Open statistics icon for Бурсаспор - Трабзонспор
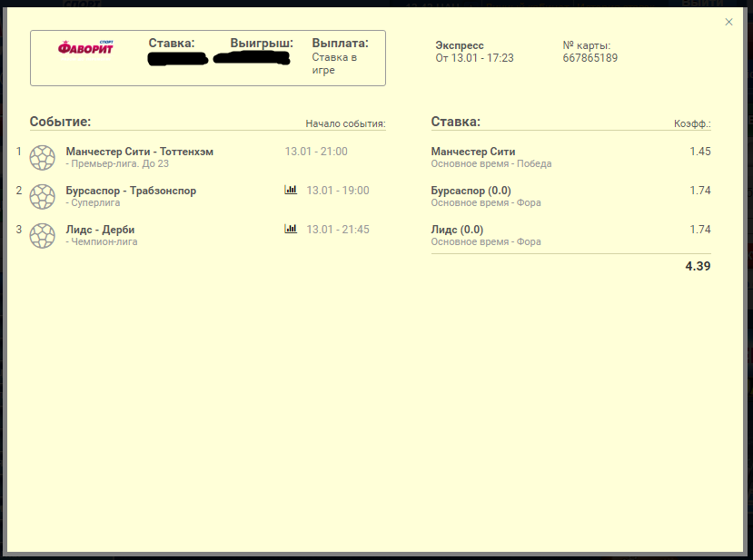This screenshot has width=753, height=560. coord(291,190)
